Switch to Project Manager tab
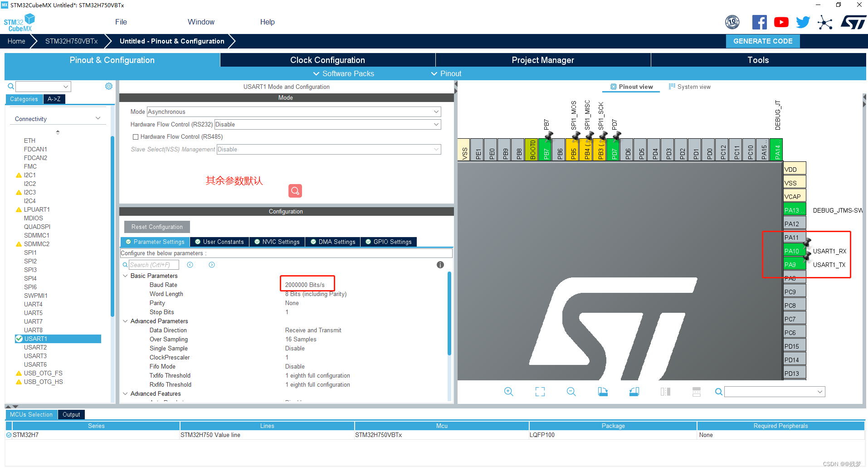The image size is (868, 471). click(543, 60)
